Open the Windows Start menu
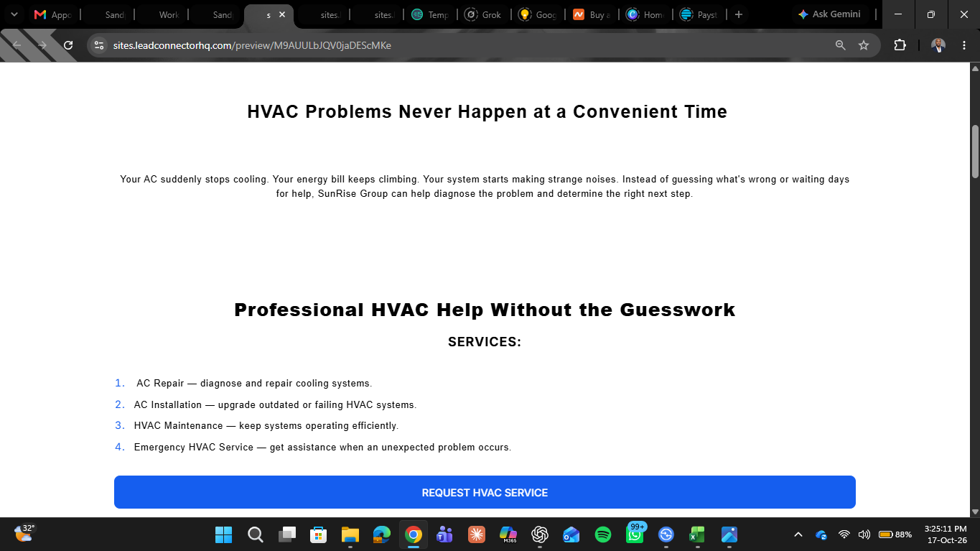Image resolution: width=980 pixels, height=551 pixels. pos(223,534)
